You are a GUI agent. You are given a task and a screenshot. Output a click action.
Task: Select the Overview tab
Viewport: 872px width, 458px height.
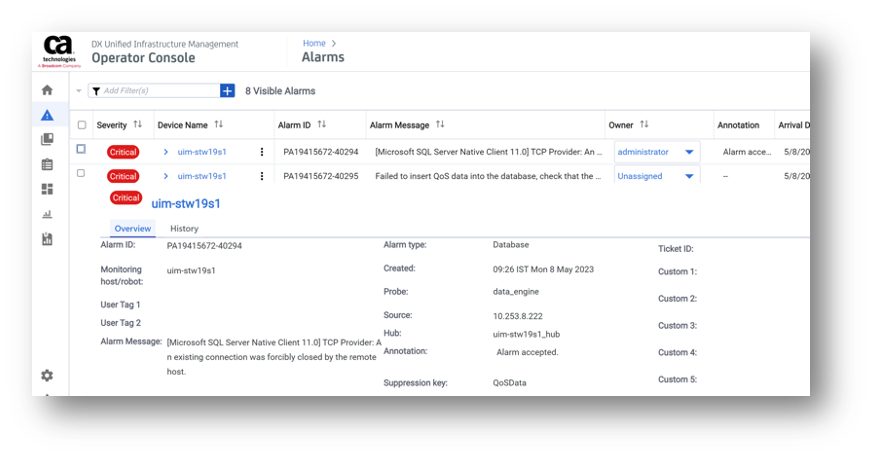pos(132,229)
